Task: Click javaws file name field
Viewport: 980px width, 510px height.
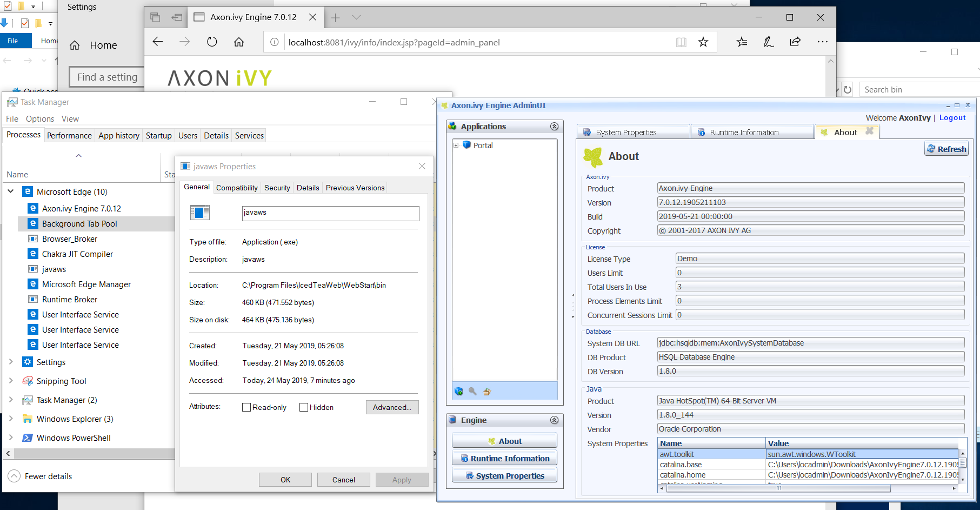Action: (x=330, y=213)
